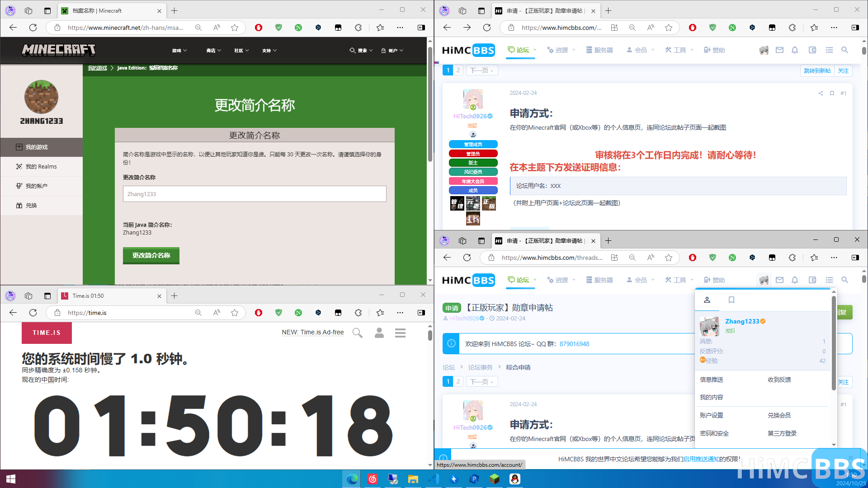This screenshot has width=868, height=488.
Task: Open the hamburger menu icon on Time.is
Action: coord(400,333)
